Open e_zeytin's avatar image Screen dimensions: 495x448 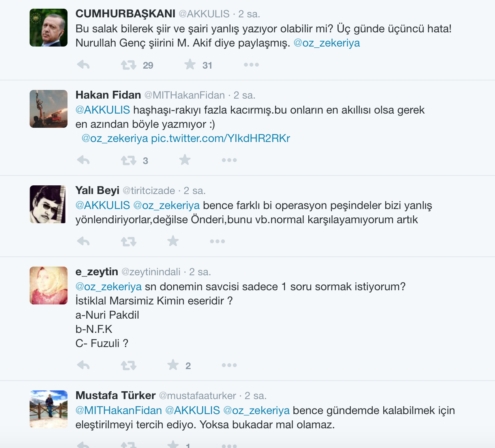click(49, 286)
